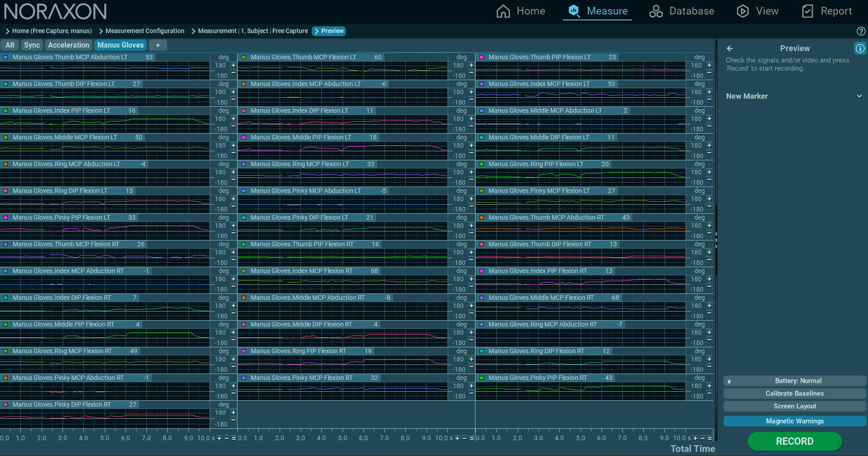Reset the second column time axis with equals
This screenshot has height=456, width=868.
coord(472,438)
